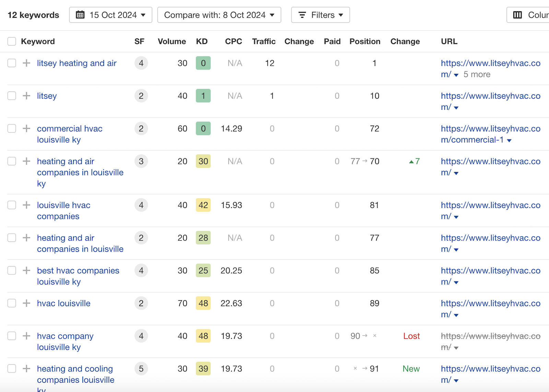Viewport: 549px width, 392px height.
Task: Expand URL arrow in 'louisville hvac companies' row
Action: pyautogui.click(x=456, y=217)
